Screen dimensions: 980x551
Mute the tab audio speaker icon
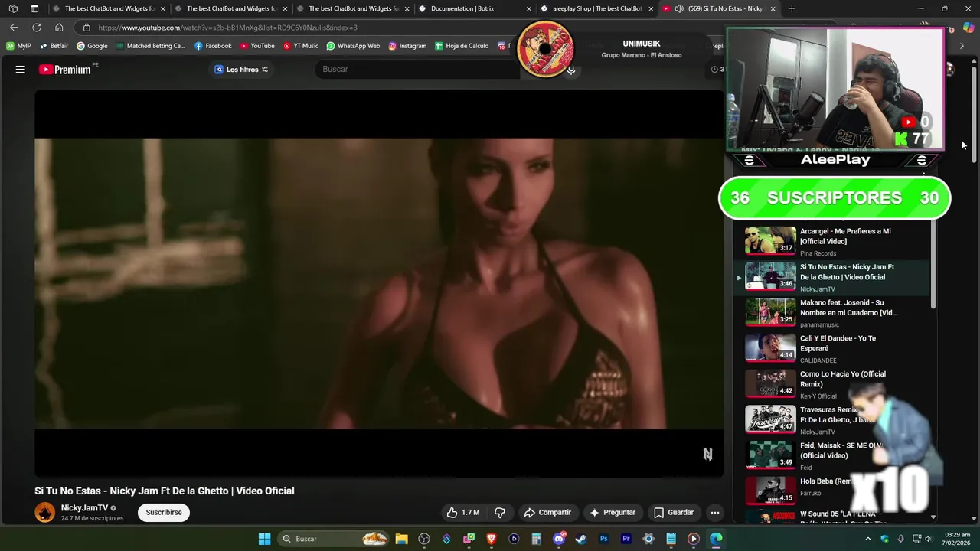pyautogui.click(x=679, y=8)
